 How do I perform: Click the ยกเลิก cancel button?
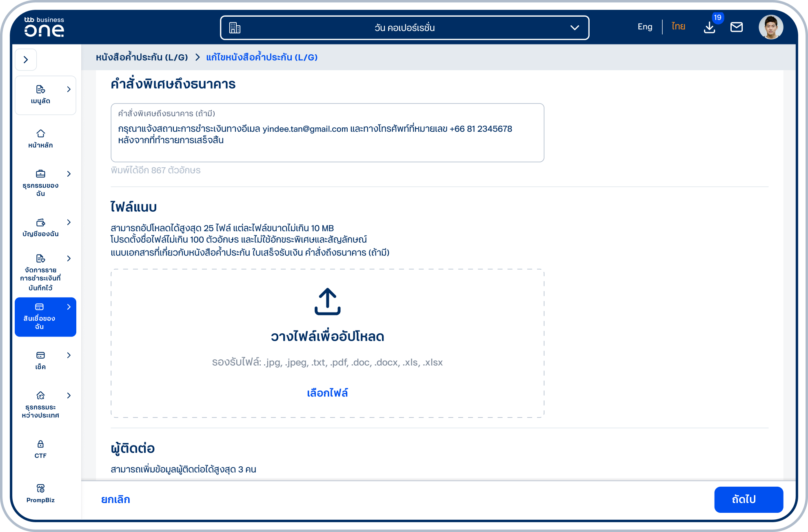point(115,499)
